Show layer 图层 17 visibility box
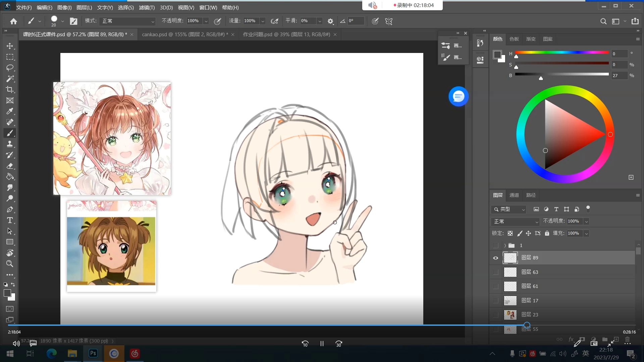This screenshot has height=362, width=644. (x=495, y=301)
